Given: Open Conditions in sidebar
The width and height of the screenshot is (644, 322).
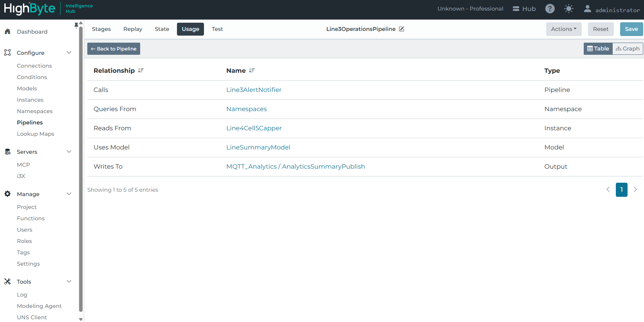Looking at the screenshot, I should click(x=32, y=77).
